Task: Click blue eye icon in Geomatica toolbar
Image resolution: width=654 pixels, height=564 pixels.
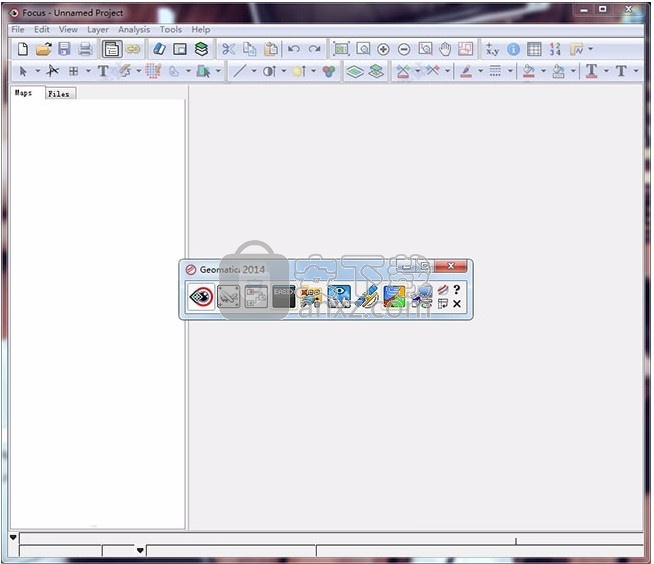Action: (339, 297)
